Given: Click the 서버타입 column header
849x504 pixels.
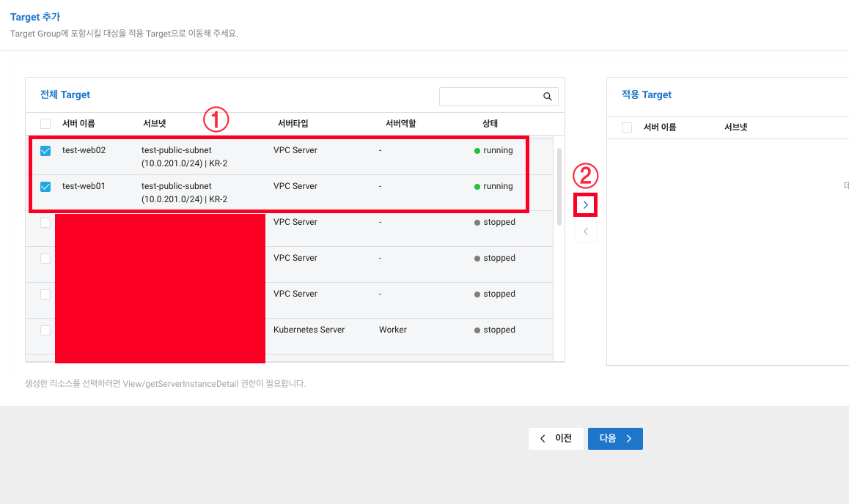Looking at the screenshot, I should (x=293, y=123).
